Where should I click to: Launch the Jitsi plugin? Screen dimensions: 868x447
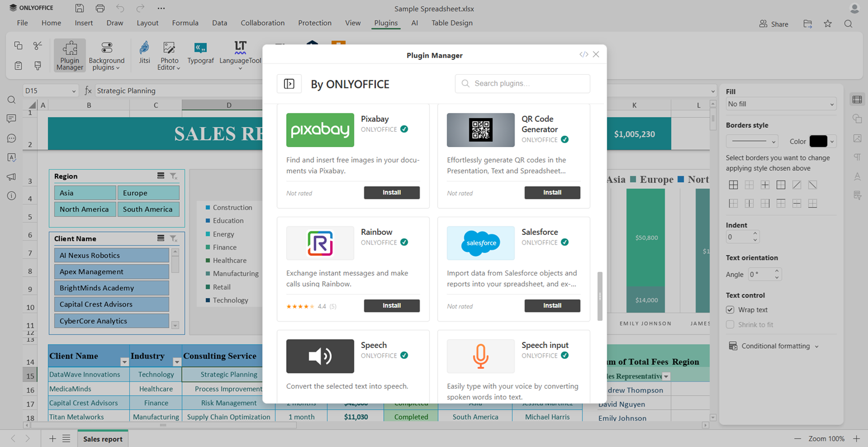[x=145, y=53]
